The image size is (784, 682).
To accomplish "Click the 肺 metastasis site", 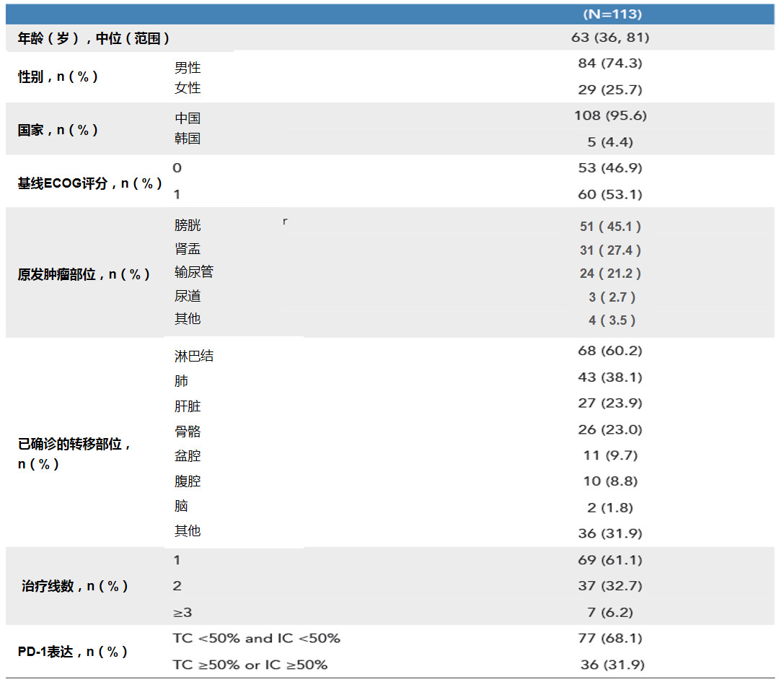I will pyautogui.click(x=181, y=381).
